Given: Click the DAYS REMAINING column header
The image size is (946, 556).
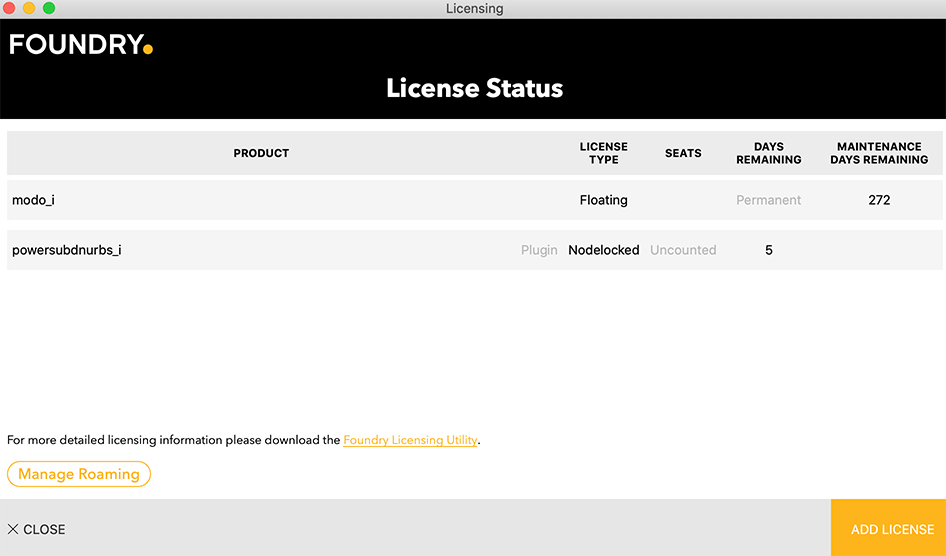Looking at the screenshot, I should point(769,153).
